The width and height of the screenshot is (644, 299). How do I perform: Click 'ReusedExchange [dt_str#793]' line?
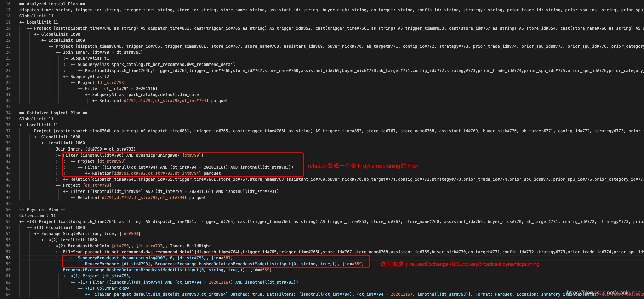(224, 264)
